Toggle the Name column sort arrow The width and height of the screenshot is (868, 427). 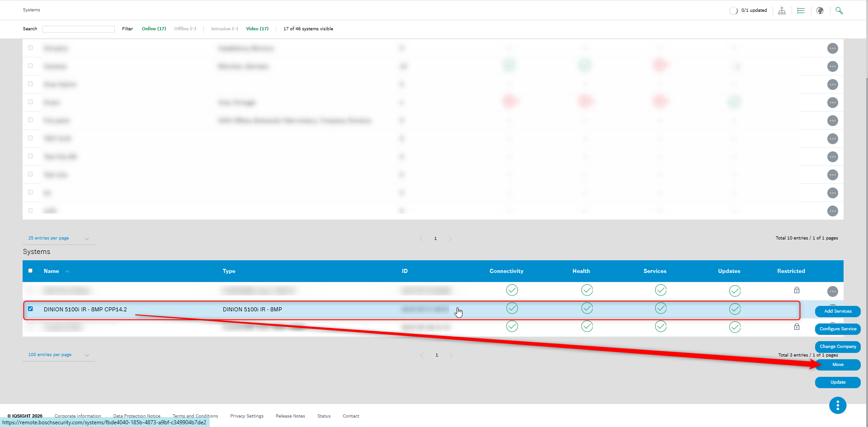[67, 272]
